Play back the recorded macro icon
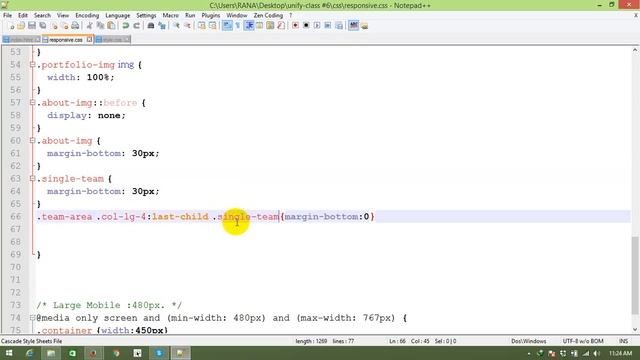 (317, 26)
